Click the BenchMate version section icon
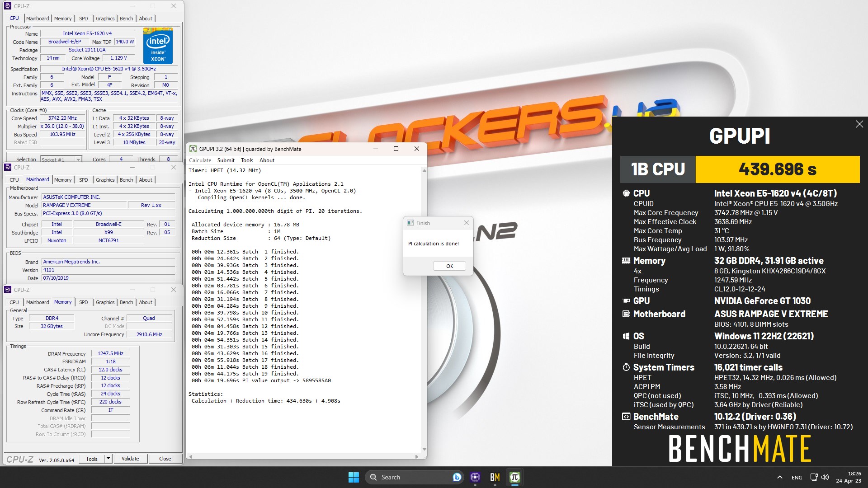This screenshot has width=868, height=488. point(626,416)
